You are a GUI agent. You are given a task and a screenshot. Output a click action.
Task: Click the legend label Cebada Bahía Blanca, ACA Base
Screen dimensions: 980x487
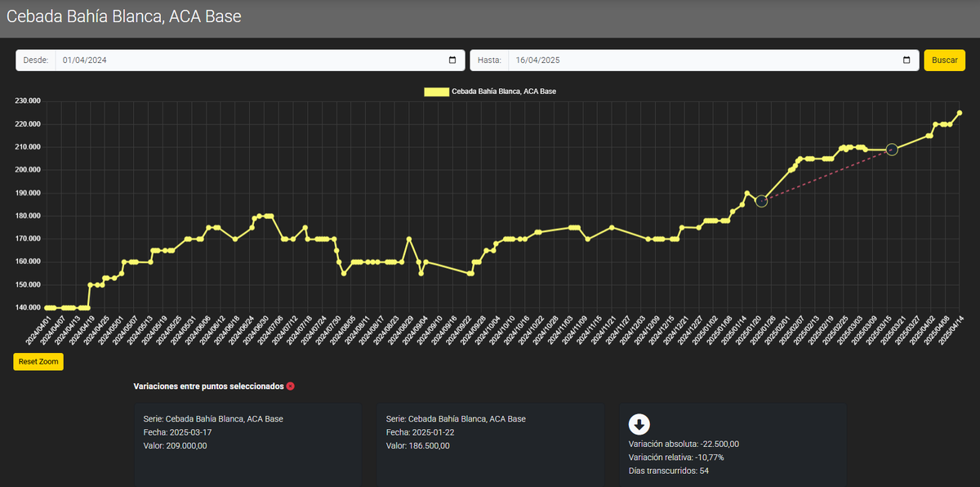(x=504, y=92)
